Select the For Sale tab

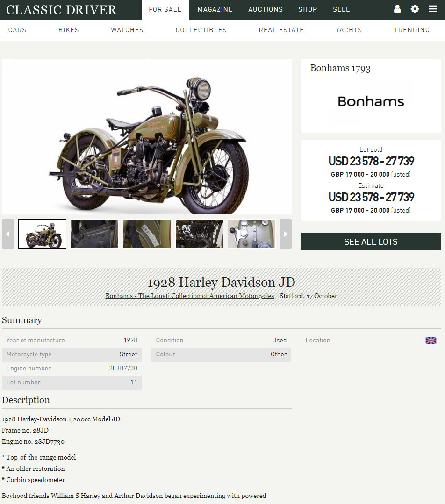165,10
